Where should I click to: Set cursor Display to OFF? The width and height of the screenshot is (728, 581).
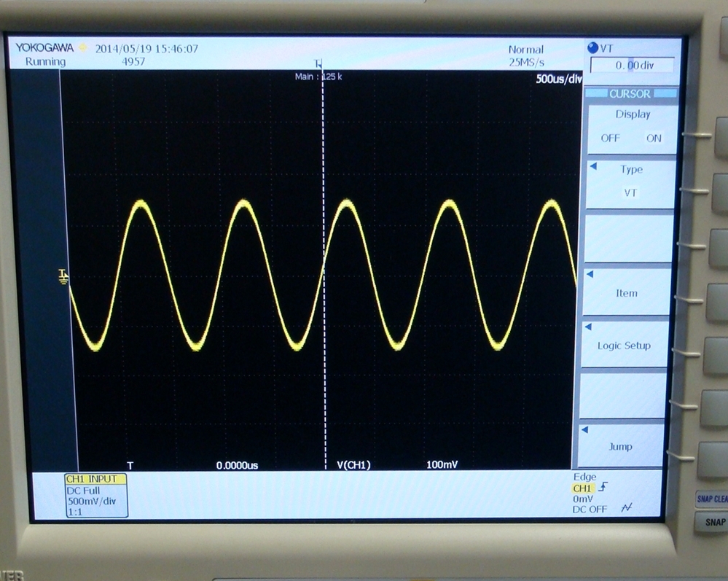point(610,138)
